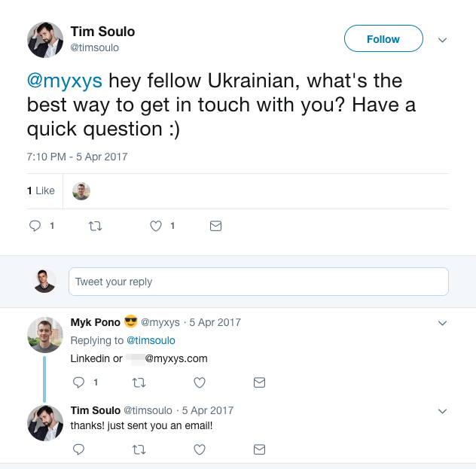Image resolution: width=476 pixels, height=469 pixels.
Task: Like the main tweet with heart icon
Action: click(x=156, y=226)
